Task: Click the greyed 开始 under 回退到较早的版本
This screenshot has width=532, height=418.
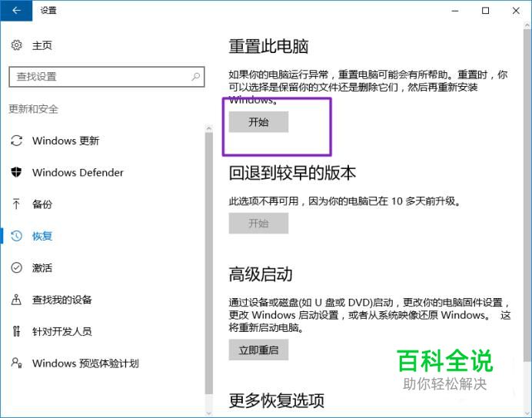Action: pyautogui.click(x=258, y=223)
